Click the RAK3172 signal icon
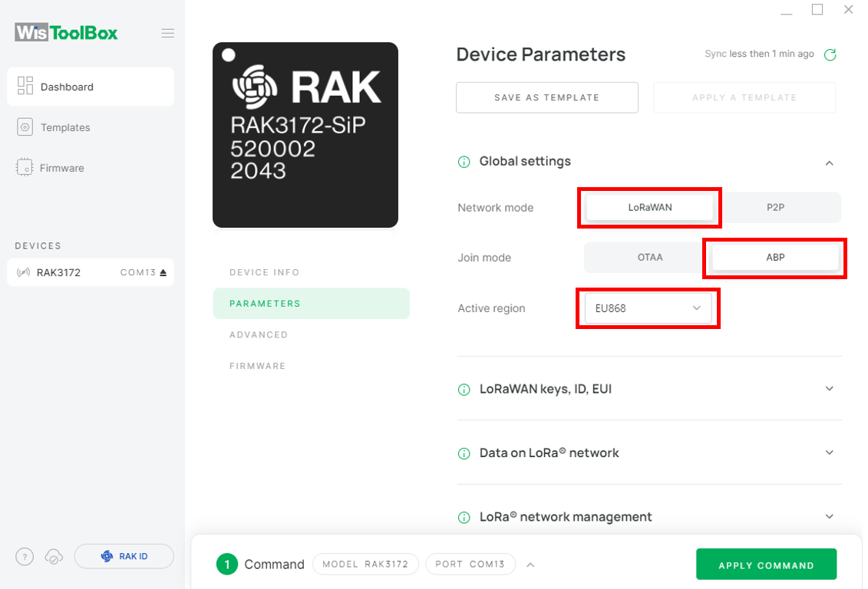This screenshot has height=589, width=868. 23,272
